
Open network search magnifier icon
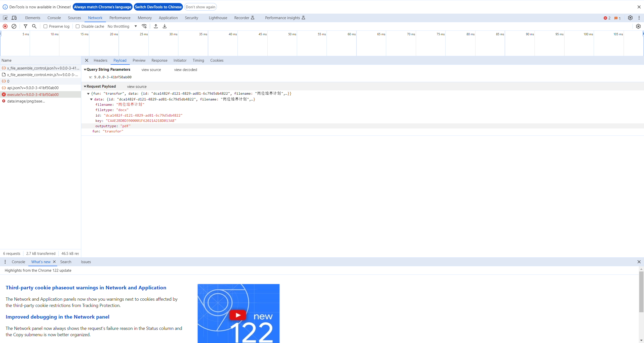pos(34,26)
